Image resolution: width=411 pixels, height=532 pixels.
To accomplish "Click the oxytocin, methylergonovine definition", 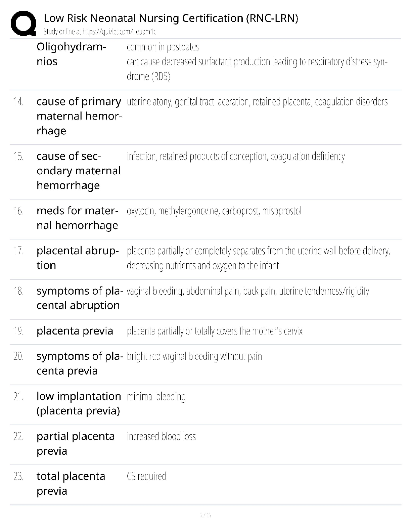I will click(214, 211).
